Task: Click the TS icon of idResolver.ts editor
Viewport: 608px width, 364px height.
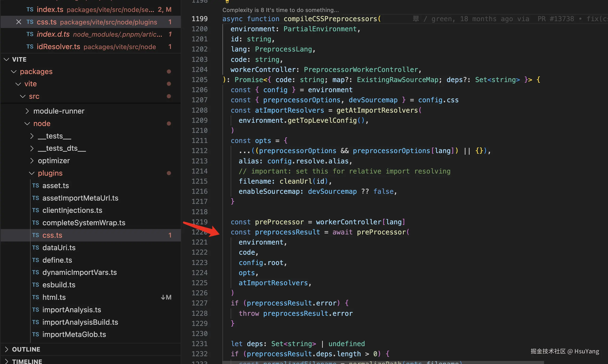Action: tap(30, 47)
